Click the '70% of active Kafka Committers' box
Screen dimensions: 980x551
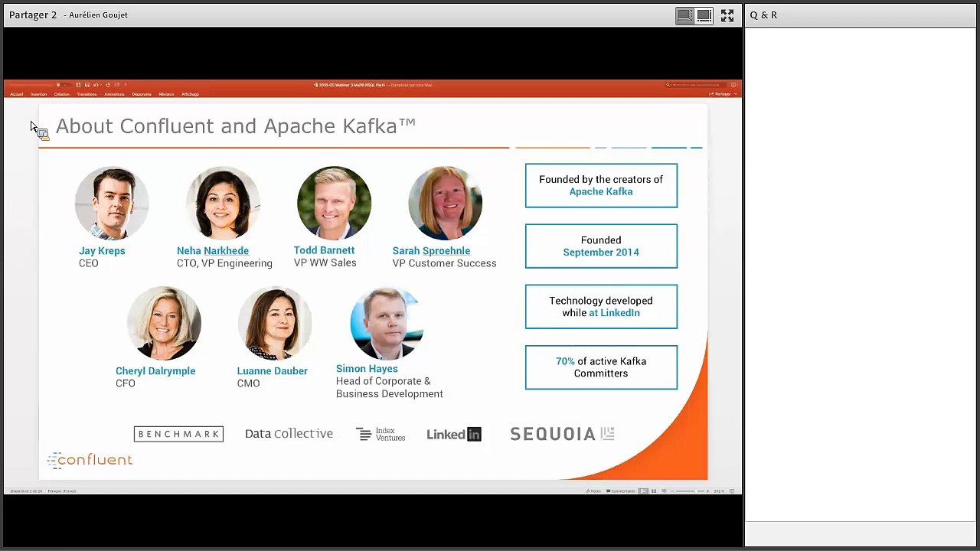click(x=601, y=367)
